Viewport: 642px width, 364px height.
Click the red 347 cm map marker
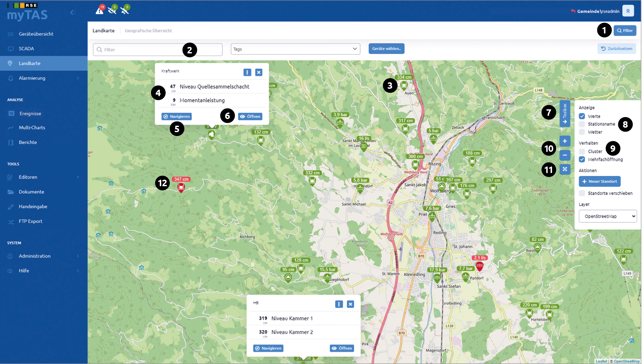pyautogui.click(x=181, y=187)
